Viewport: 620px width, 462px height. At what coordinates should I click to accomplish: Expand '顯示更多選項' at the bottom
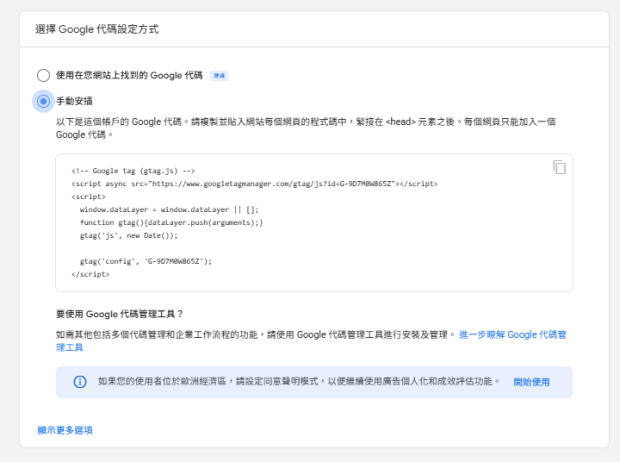tap(65, 430)
